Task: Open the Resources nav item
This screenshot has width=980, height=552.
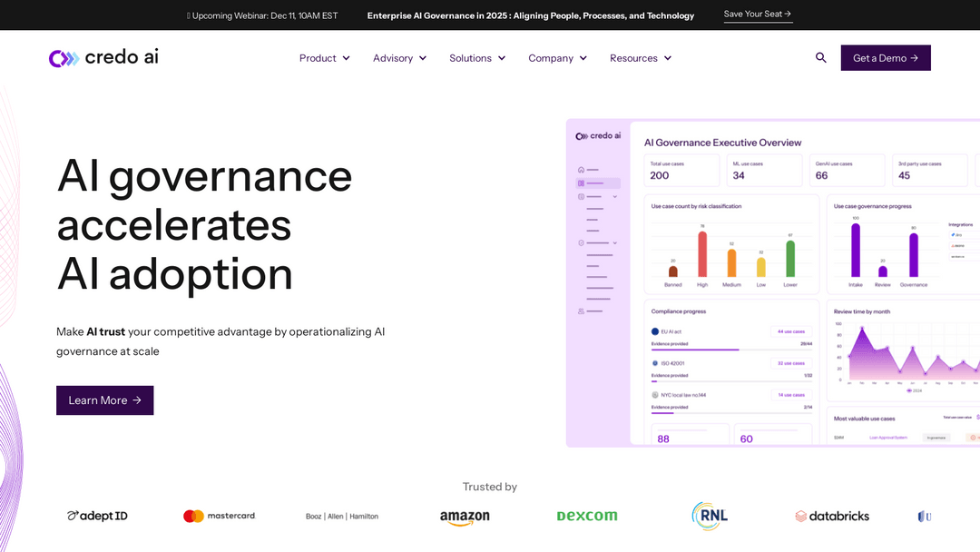Action: point(633,58)
